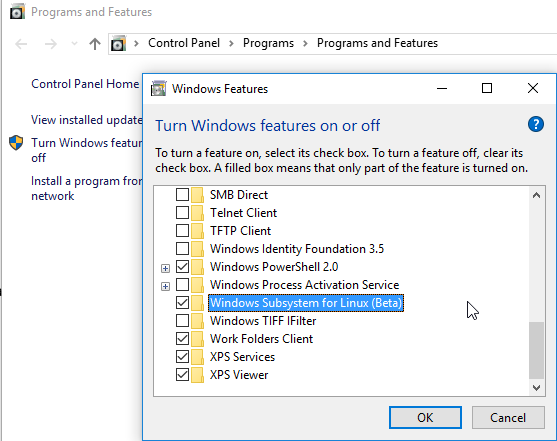Viewport: 557px width, 441px height.
Task: Open the recent locations dropdown arrow
Action: point(74,44)
